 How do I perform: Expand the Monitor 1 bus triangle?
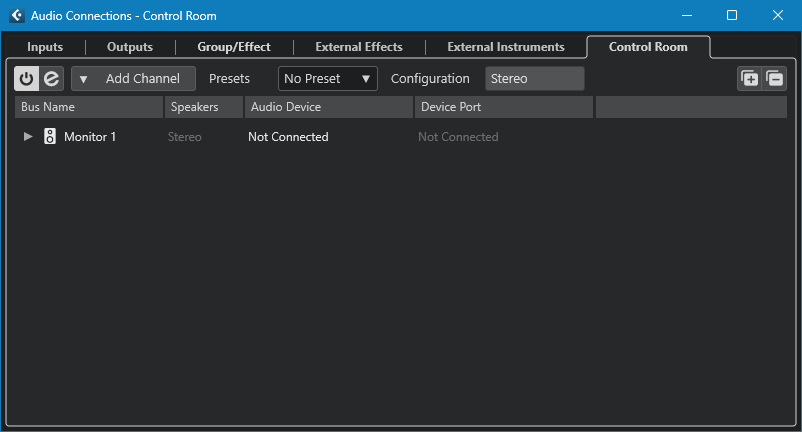(x=28, y=137)
